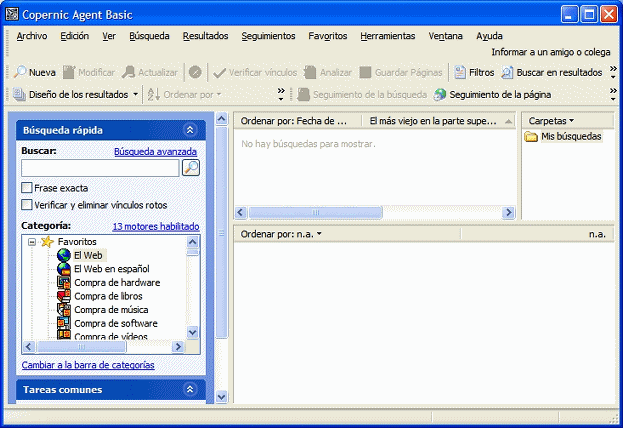Expand overflow chevron after Ordenar por

click(281, 94)
